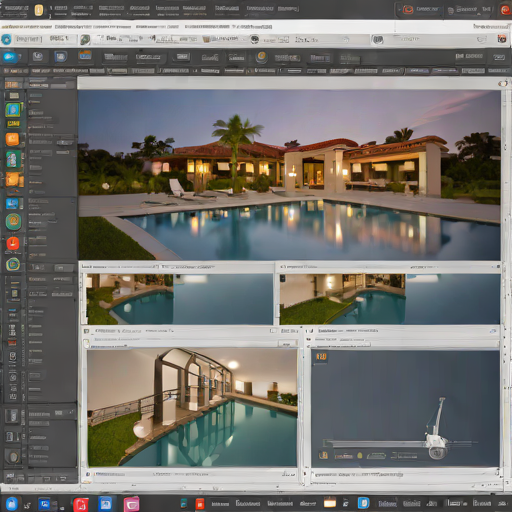Click the red camera icon at light toolbar's right end
The image size is (512, 512).
pos(502,39)
